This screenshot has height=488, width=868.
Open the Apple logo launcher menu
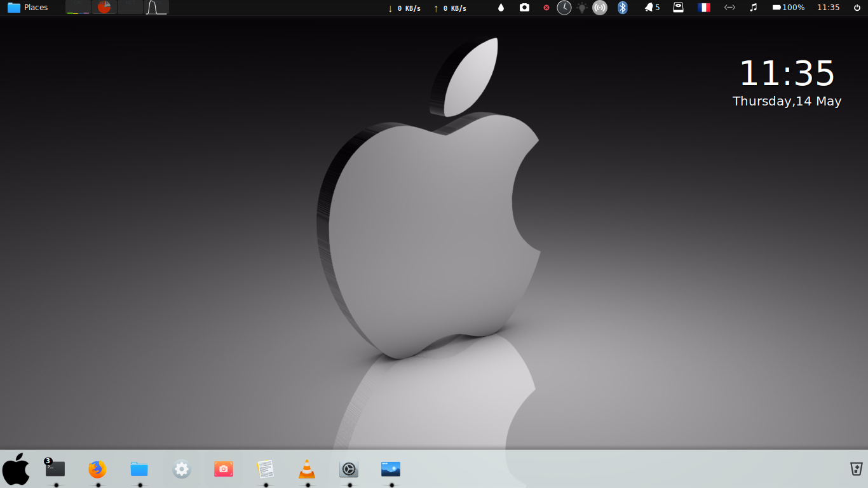pos(16,470)
